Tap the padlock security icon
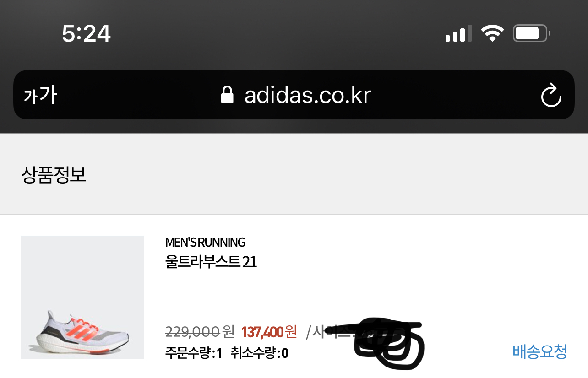 tap(227, 95)
